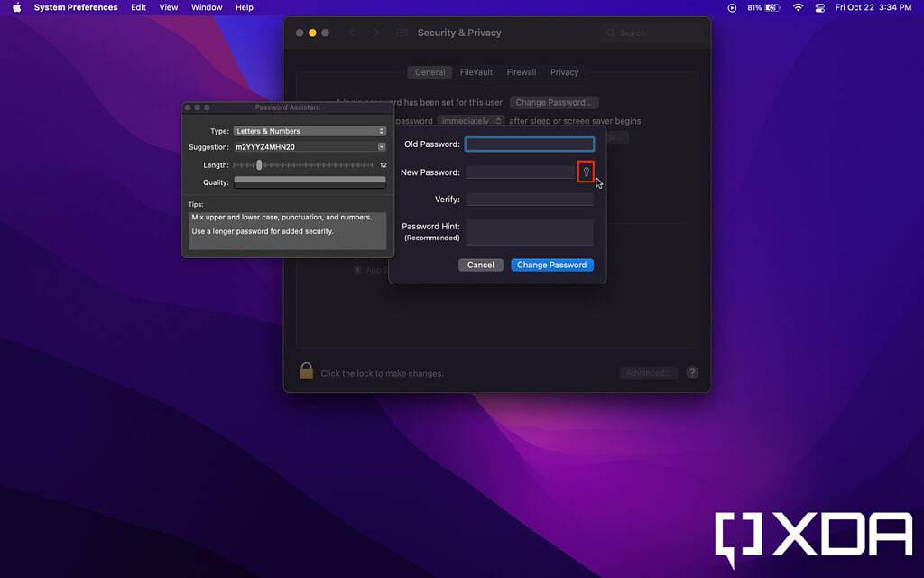The height and width of the screenshot is (578, 924).
Task: Click the show all preferences grid icon
Action: (402, 33)
